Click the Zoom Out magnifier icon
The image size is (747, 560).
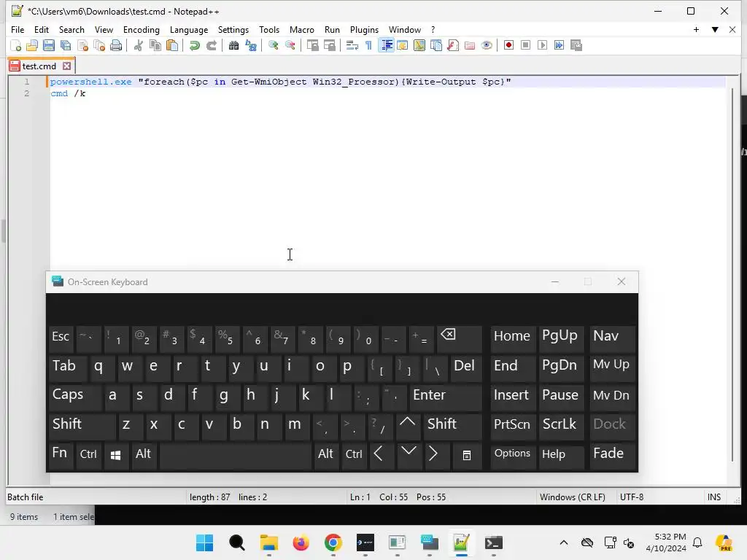290,45
